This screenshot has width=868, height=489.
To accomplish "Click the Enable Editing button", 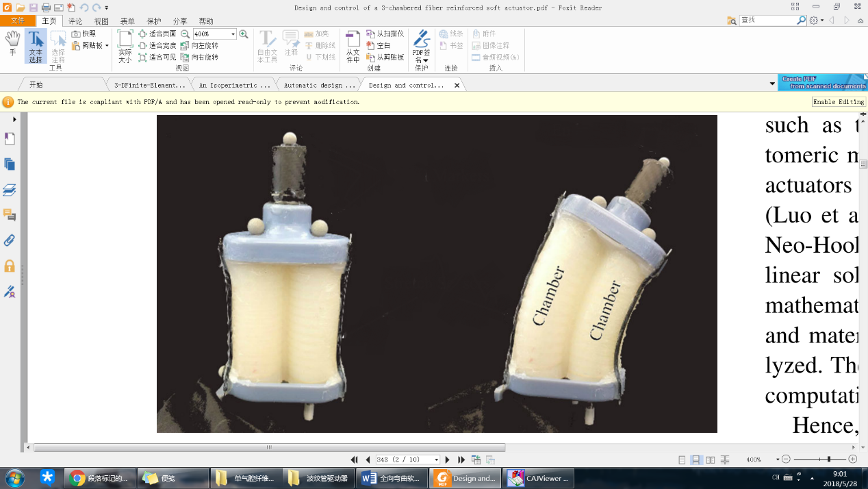I will tap(839, 101).
